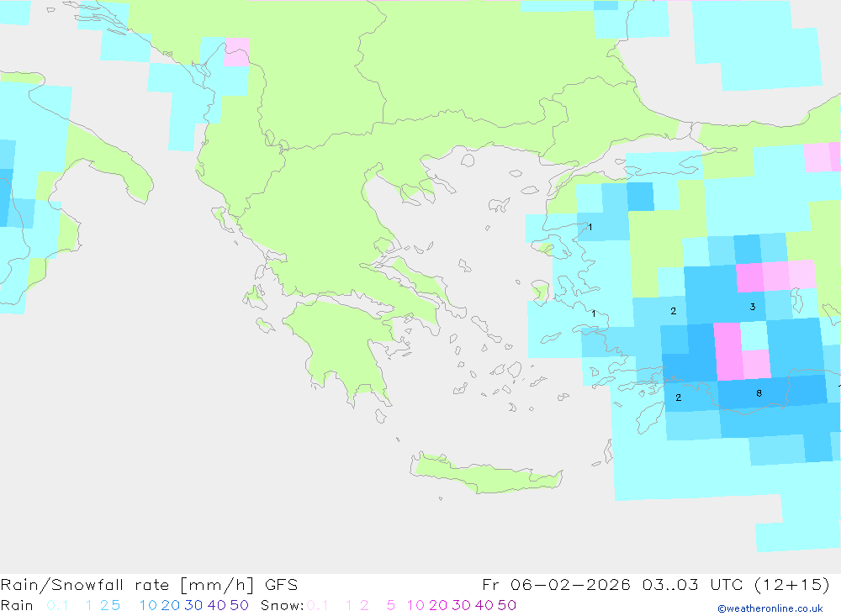Select the 1 value in the Rain legend
Screen dimensions: 841x616
89,605
